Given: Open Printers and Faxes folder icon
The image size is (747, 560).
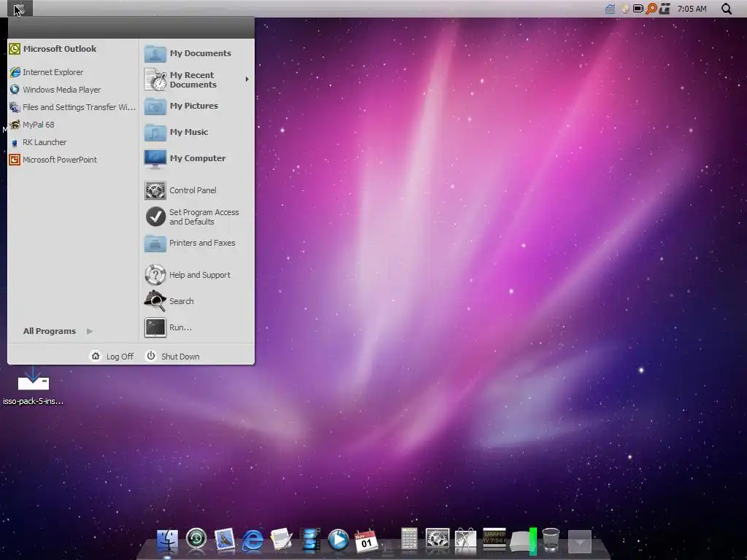Looking at the screenshot, I should click(x=155, y=244).
